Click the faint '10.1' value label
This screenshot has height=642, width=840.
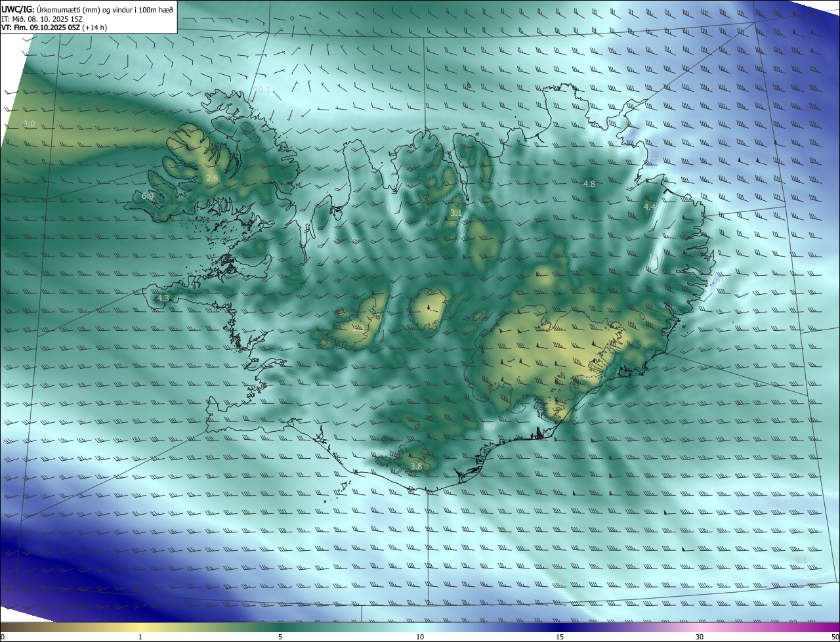click(x=262, y=89)
